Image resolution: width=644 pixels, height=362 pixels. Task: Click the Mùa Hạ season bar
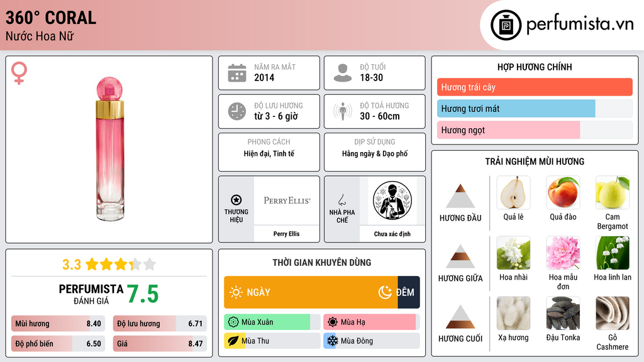372,322
